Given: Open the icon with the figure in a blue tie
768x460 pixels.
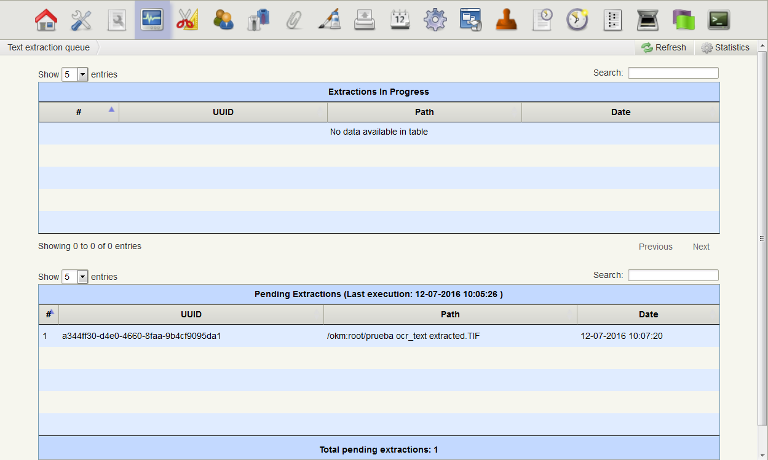Looking at the screenshot, I should 259,20.
